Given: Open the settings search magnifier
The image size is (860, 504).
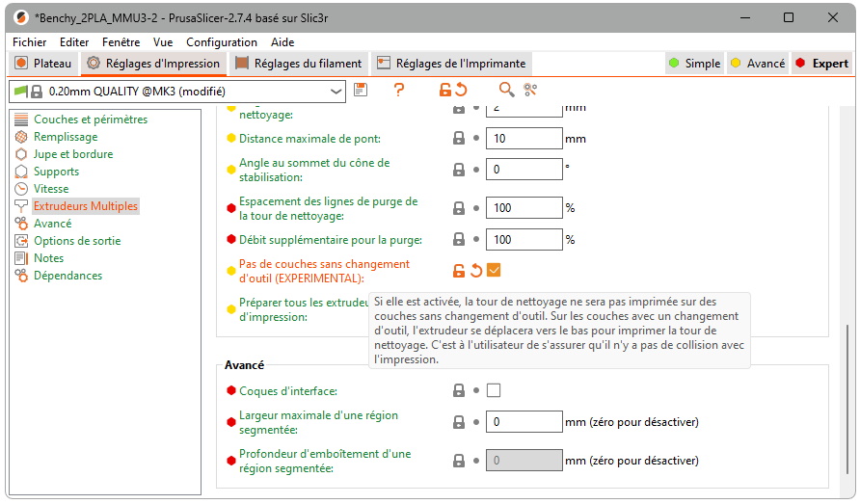Looking at the screenshot, I should coord(506,90).
